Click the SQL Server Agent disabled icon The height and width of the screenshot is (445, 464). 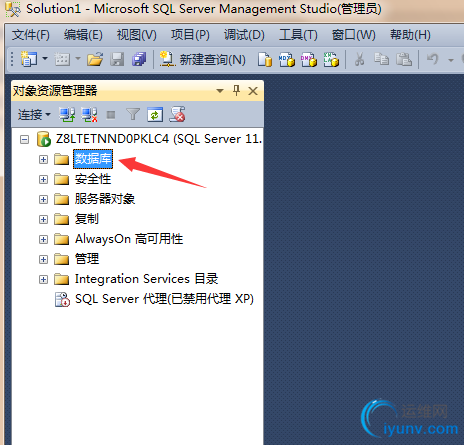coord(62,299)
